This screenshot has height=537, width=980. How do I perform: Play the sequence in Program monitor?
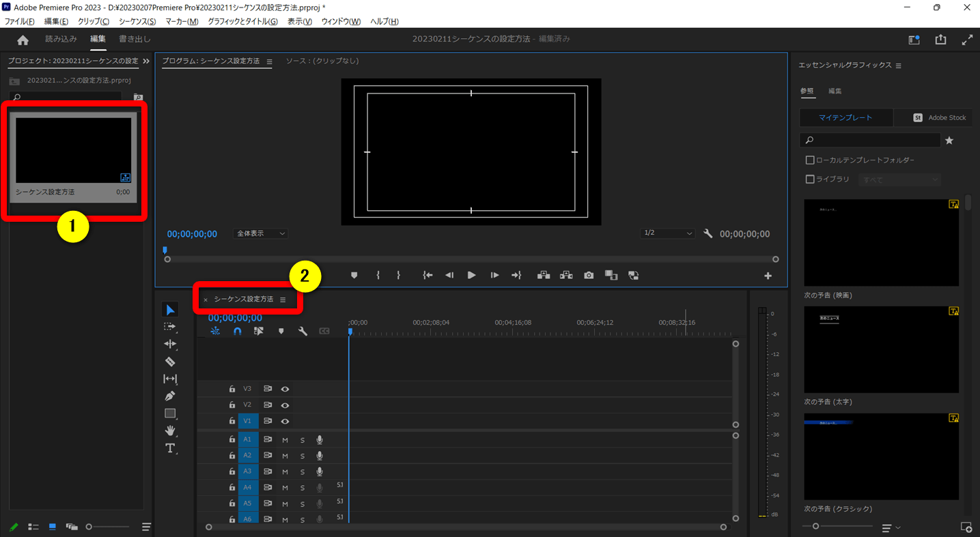coord(471,275)
